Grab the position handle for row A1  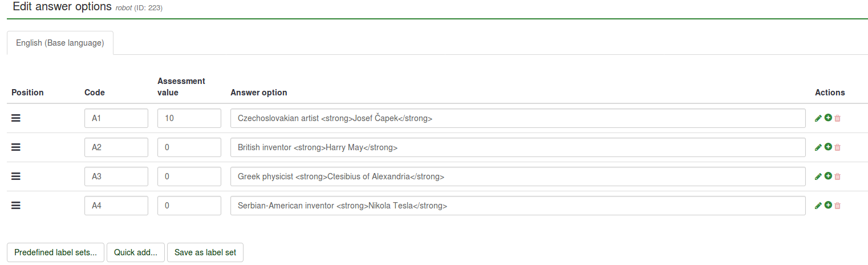coord(16,118)
